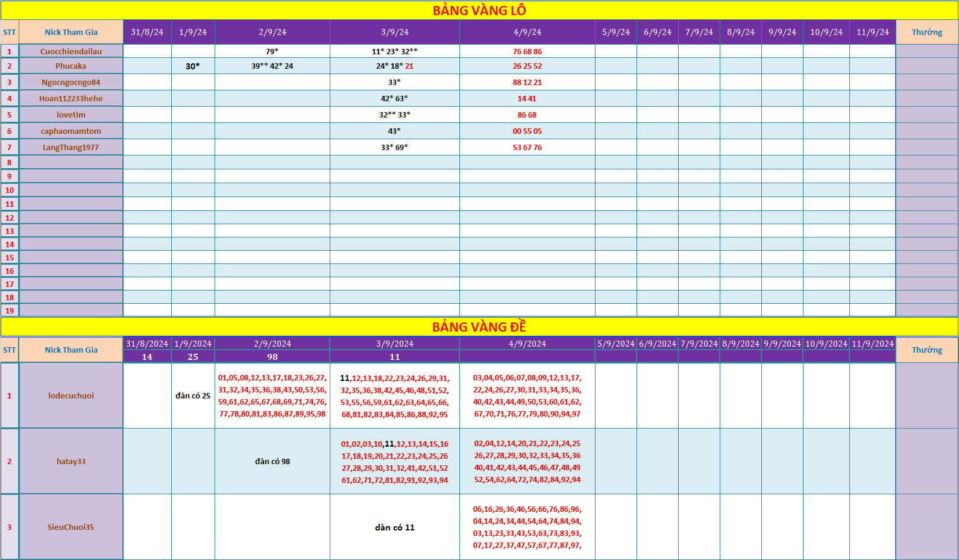Image resolution: width=959 pixels, height=560 pixels.
Task: Select the cell with 88 12 21
Action: click(527, 82)
